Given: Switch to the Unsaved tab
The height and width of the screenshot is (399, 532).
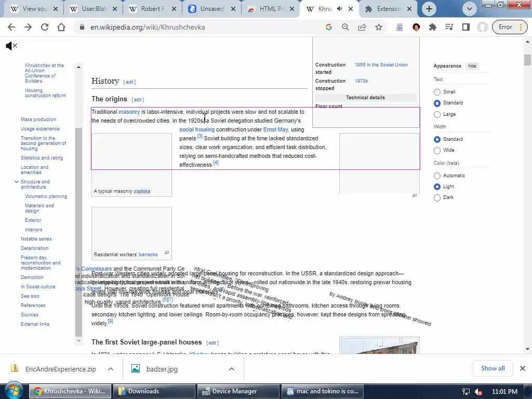Looking at the screenshot, I should [x=211, y=9].
